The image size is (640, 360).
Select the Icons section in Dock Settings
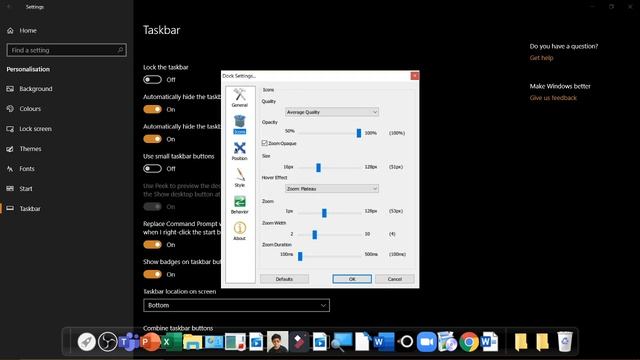(240, 124)
